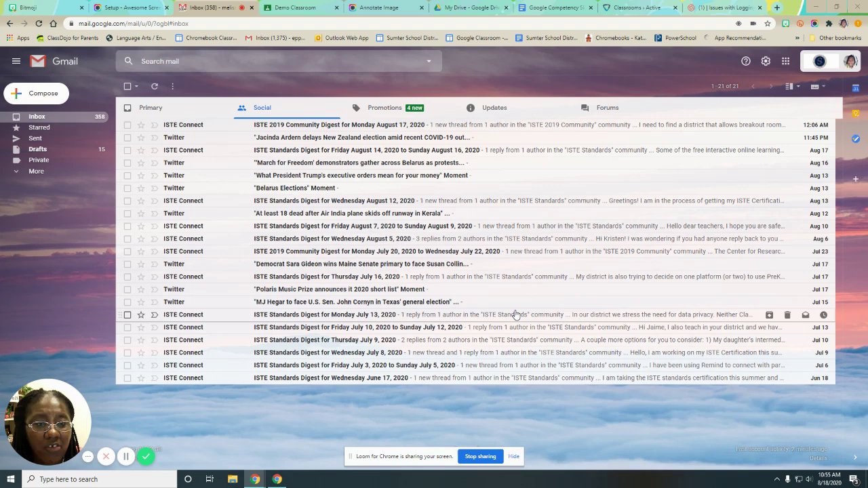Open the MJ Hegar Twitter email
Viewport: 868px width, 488px height.
475,302
